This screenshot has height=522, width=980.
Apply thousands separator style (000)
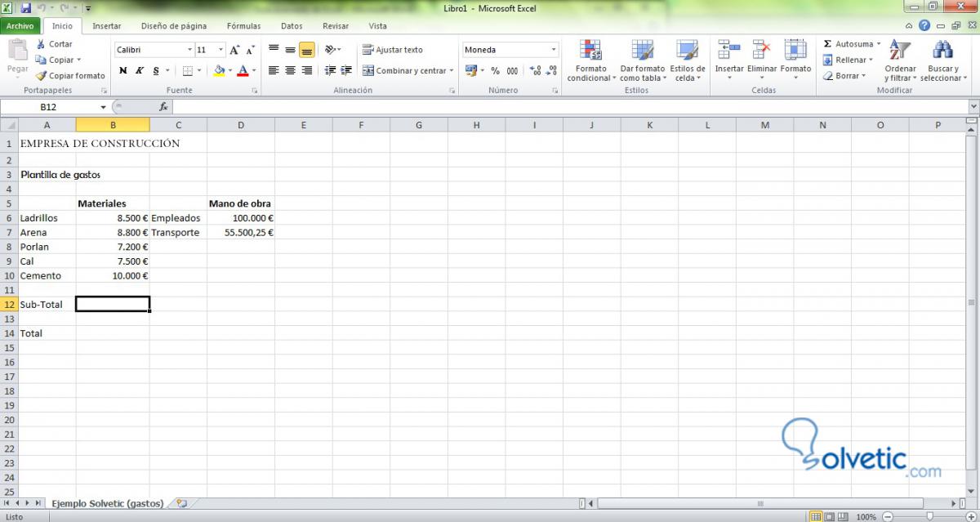(512, 70)
